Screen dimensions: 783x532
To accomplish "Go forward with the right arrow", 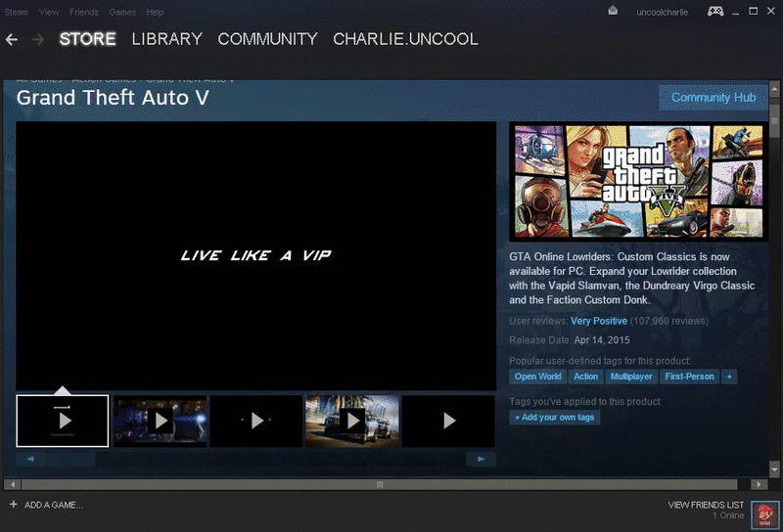I will coord(38,39).
